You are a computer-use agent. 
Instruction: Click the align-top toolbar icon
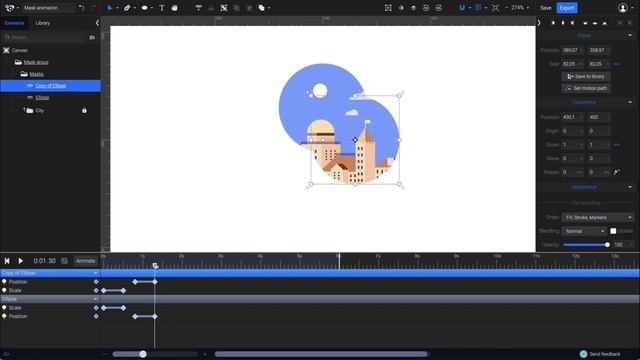coord(198,8)
